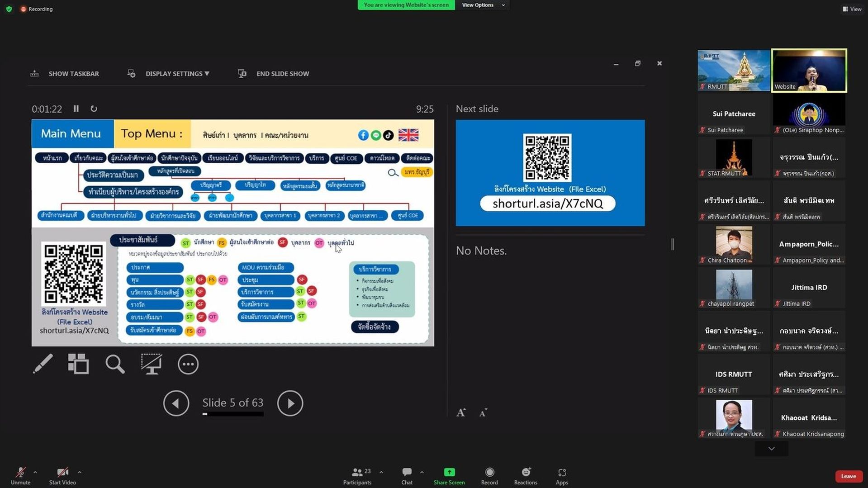
Task: Click the presenter panel divider handle
Action: (673, 244)
